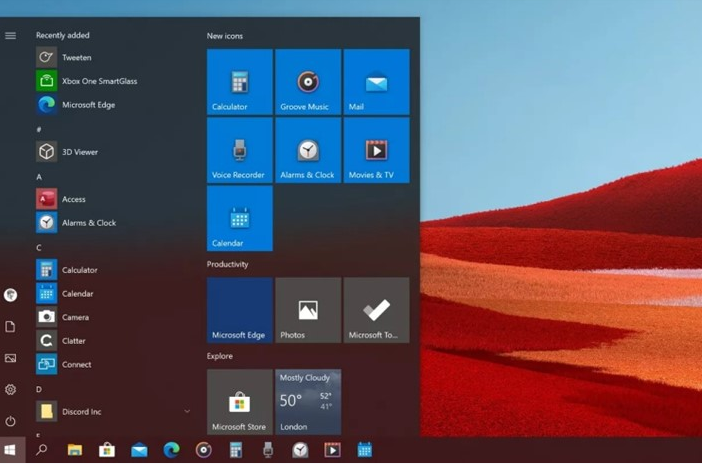This screenshot has width=702, height=464.
Task: Open the London weather tile
Action: point(308,402)
